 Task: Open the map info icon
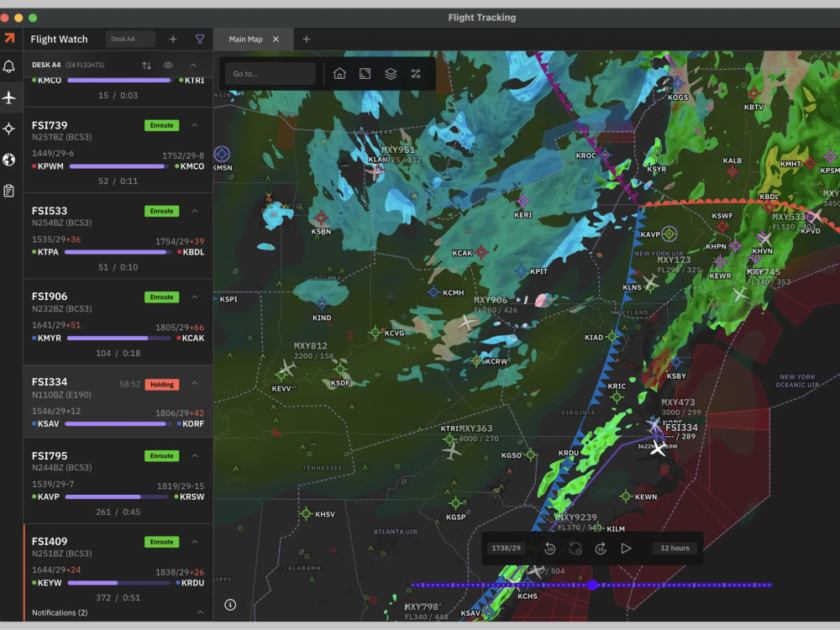click(x=230, y=605)
